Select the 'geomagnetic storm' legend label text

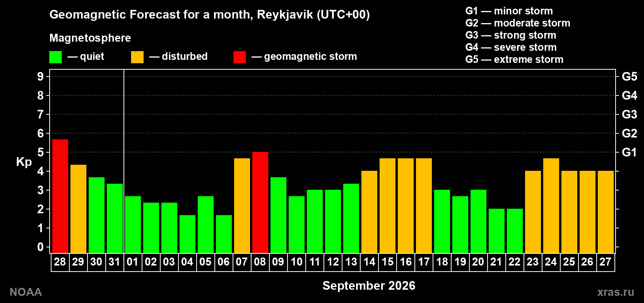tap(311, 56)
